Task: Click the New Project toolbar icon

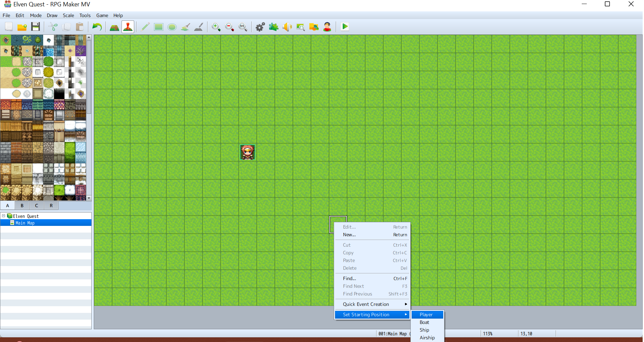Action: [9, 27]
